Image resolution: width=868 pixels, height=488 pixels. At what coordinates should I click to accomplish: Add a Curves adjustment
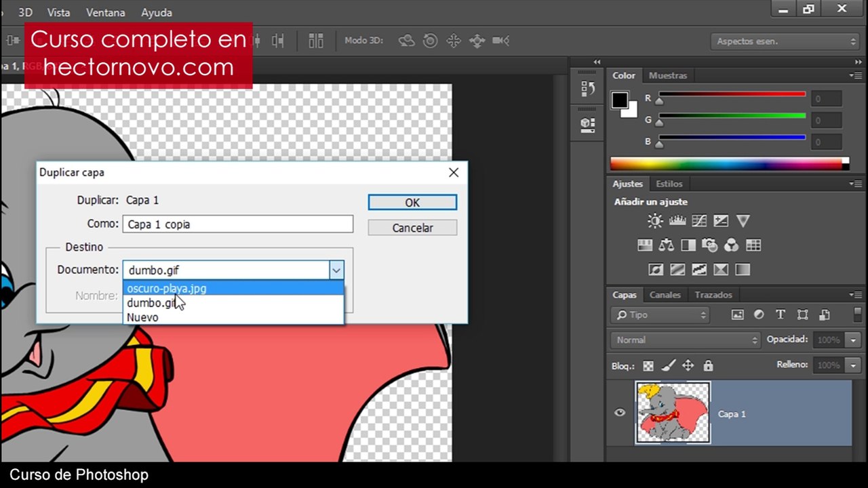[x=699, y=221]
